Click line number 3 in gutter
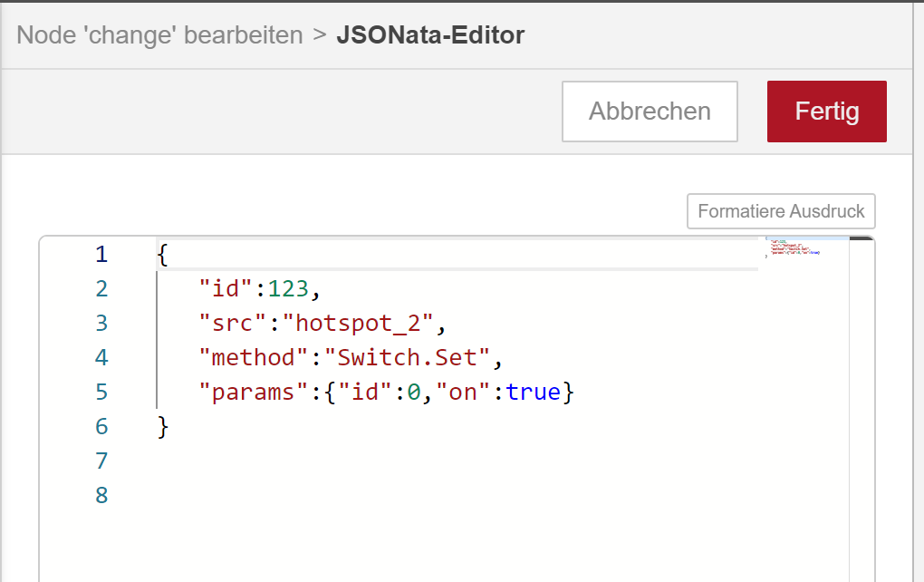This screenshot has width=924, height=582. pos(101,323)
